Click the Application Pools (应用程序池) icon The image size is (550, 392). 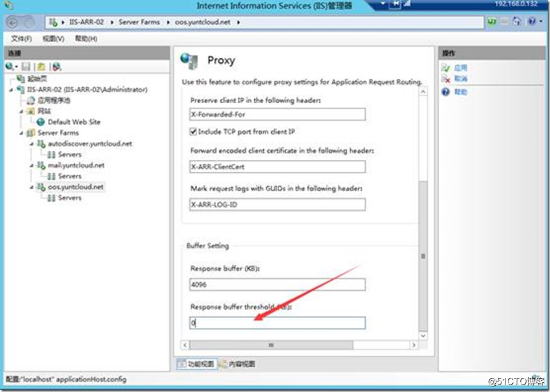click(31, 100)
